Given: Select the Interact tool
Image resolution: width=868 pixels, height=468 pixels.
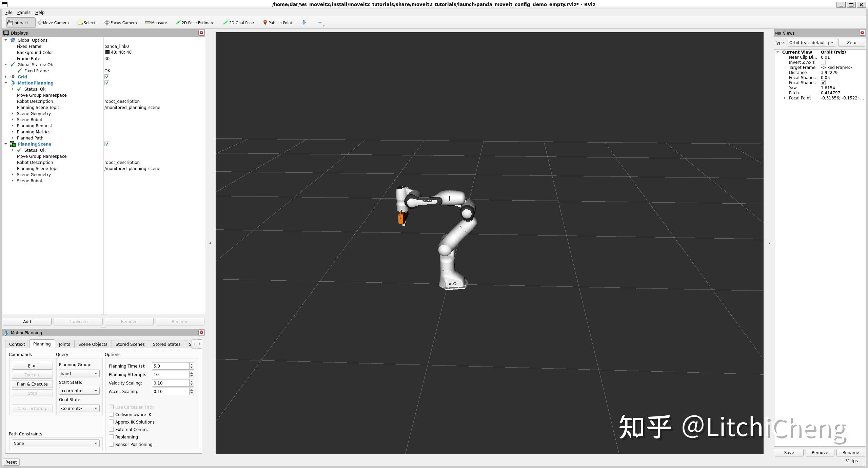Looking at the screenshot, I should pos(19,22).
